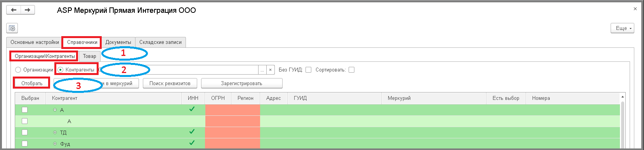Open the Еще dropdown menu
Viewport: 644px width, 150px height.
point(622,28)
